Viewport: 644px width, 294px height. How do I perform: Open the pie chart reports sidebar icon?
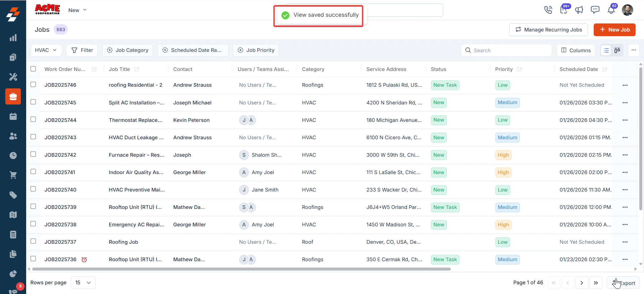(13, 274)
